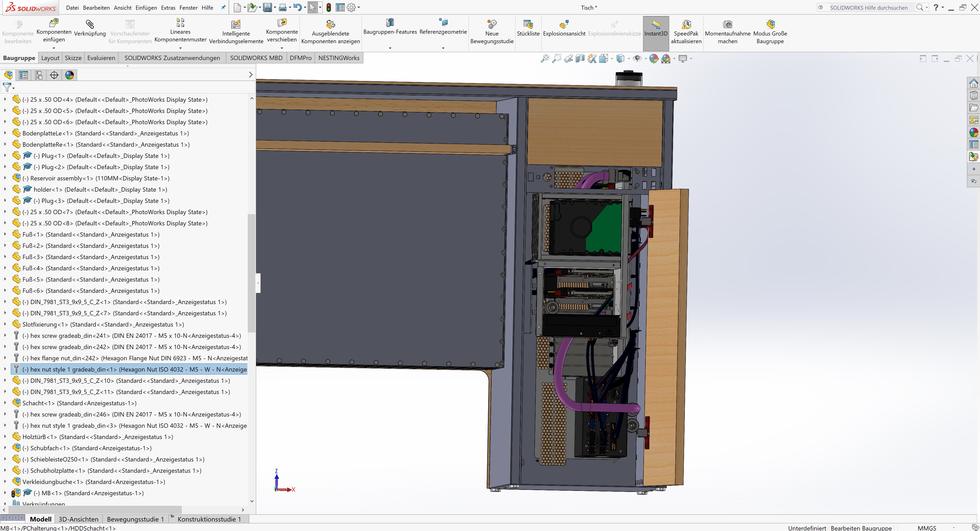This screenshot has height=531, width=980.
Task: Open the Einfügen menu
Action: pyautogui.click(x=146, y=8)
